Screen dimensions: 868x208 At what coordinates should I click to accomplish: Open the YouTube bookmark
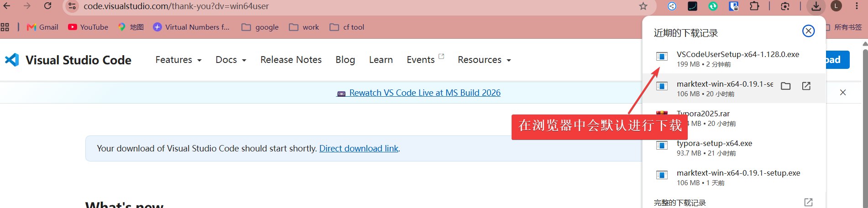click(x=88, y=27)
